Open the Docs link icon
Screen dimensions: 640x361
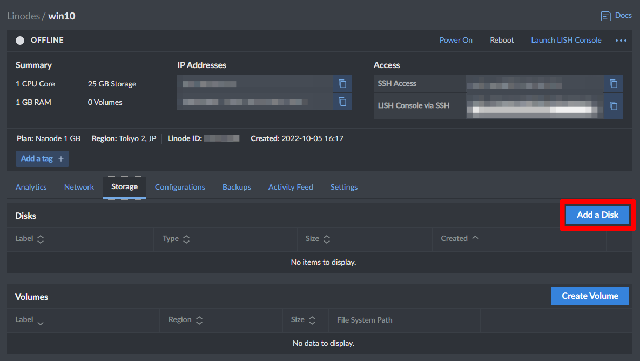tap(605, 16)
